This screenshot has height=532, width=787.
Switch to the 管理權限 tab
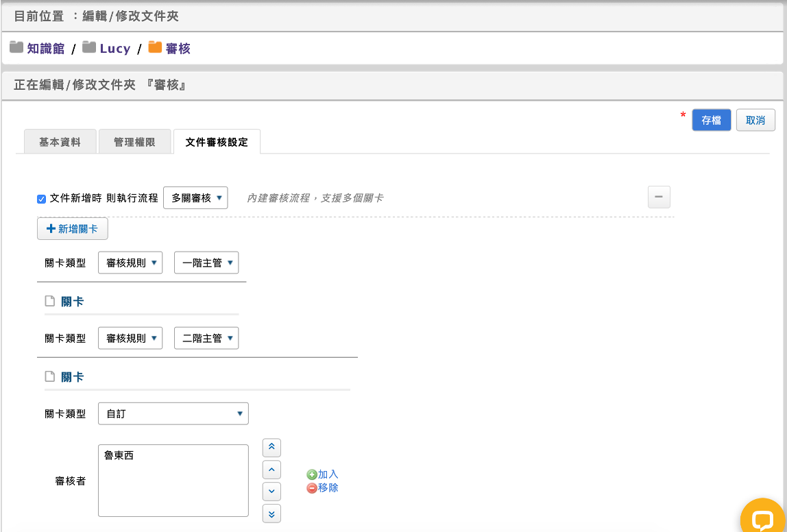[x=134, y=142]
